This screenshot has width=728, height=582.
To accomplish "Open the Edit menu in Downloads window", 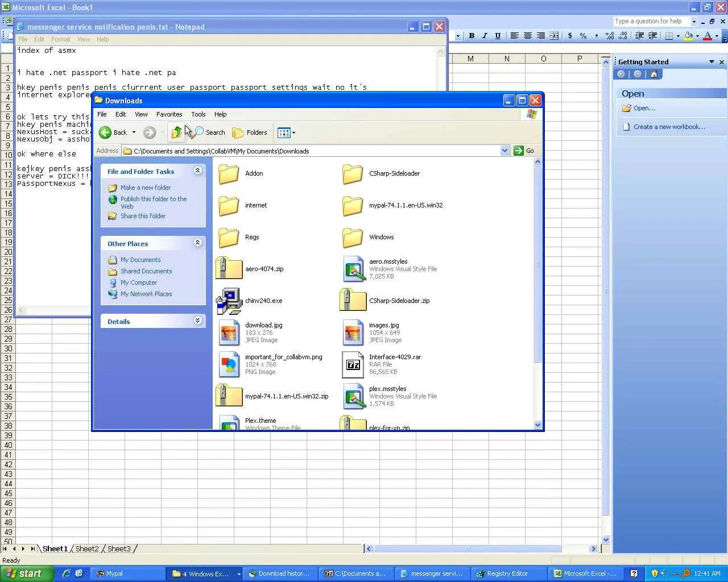I will (121, 114).
